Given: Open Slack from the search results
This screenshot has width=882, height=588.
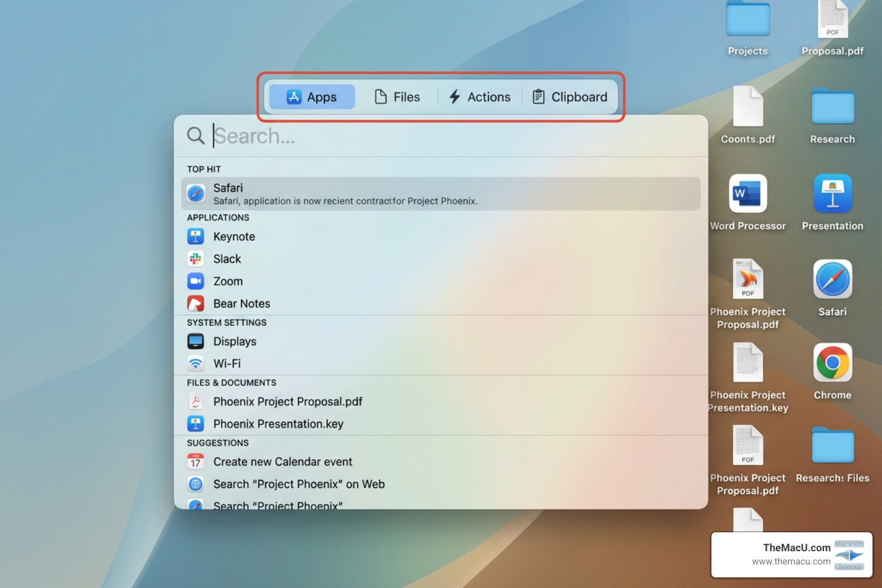Looking at the screenshot, I should (227, 258).
